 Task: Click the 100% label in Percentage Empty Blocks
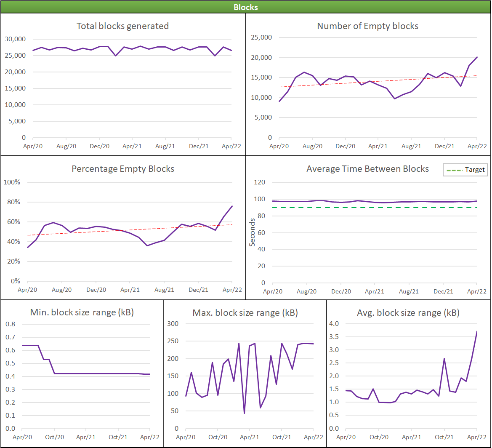[12, 182]
